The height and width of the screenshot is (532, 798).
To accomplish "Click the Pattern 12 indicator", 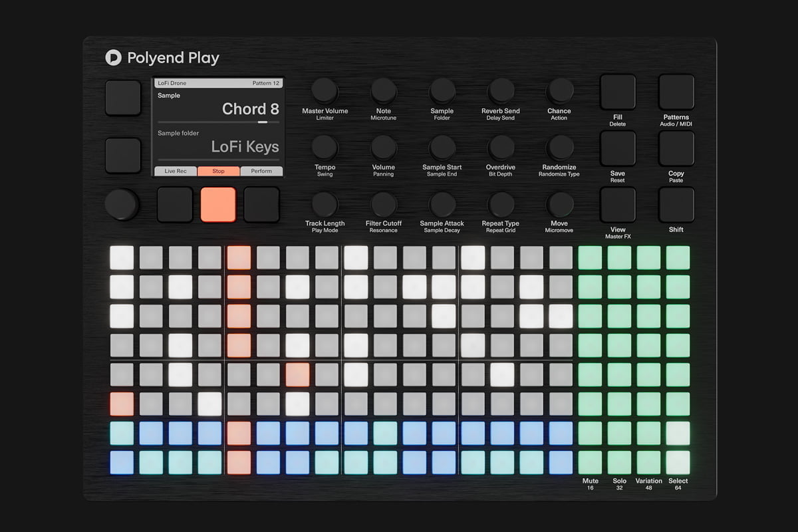I will (x=266, y=83).
